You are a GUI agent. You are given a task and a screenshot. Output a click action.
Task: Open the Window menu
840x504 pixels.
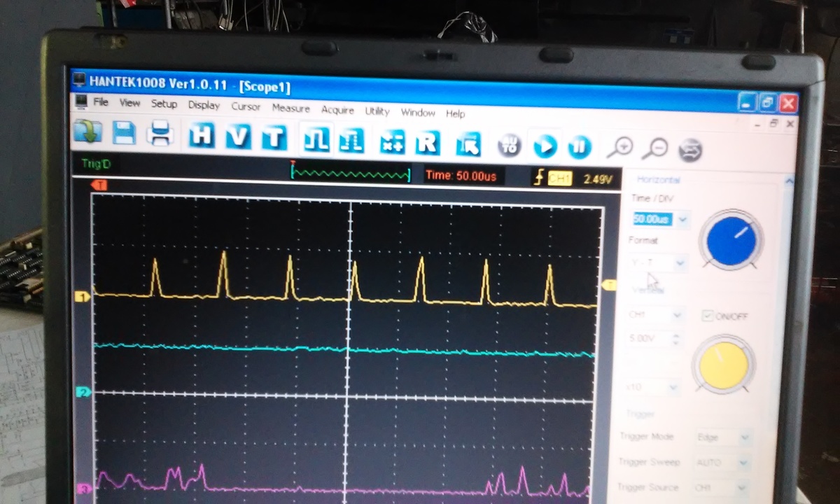click(418, 112)
